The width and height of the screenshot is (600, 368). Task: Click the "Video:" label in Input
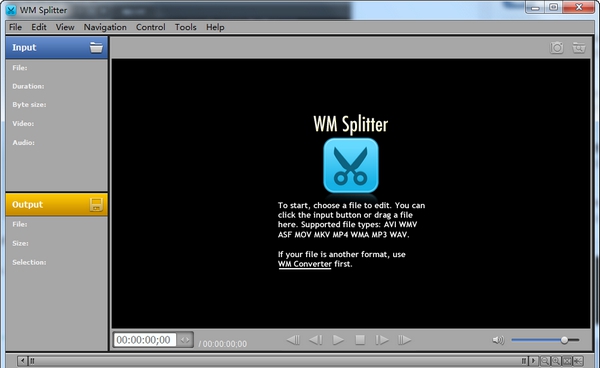click(23, 124)
